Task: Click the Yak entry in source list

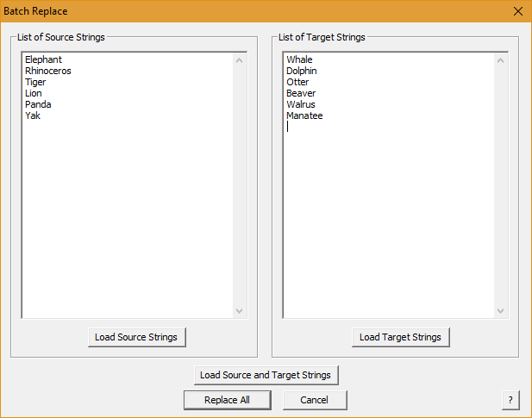Action: pyautogui.click(x=33, y=115)
